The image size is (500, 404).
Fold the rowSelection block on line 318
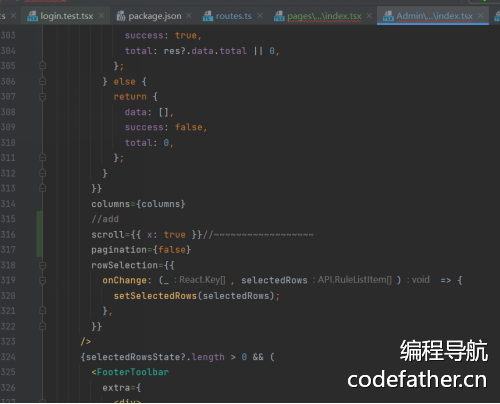[x=42, y=265]
